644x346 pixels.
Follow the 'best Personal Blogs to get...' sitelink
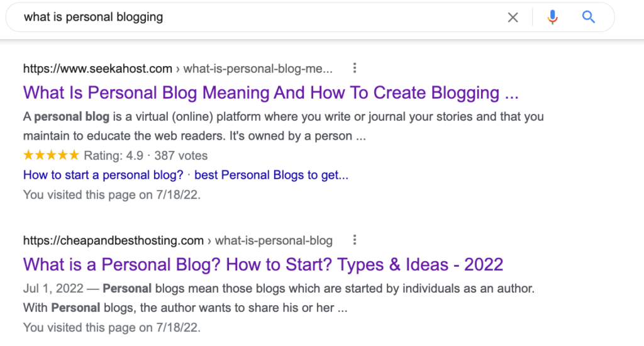coord(272,175)
